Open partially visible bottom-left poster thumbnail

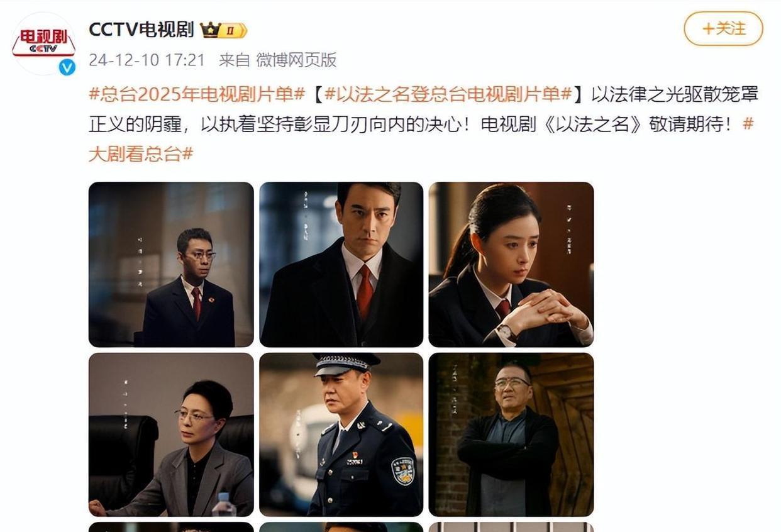[171, 527]
